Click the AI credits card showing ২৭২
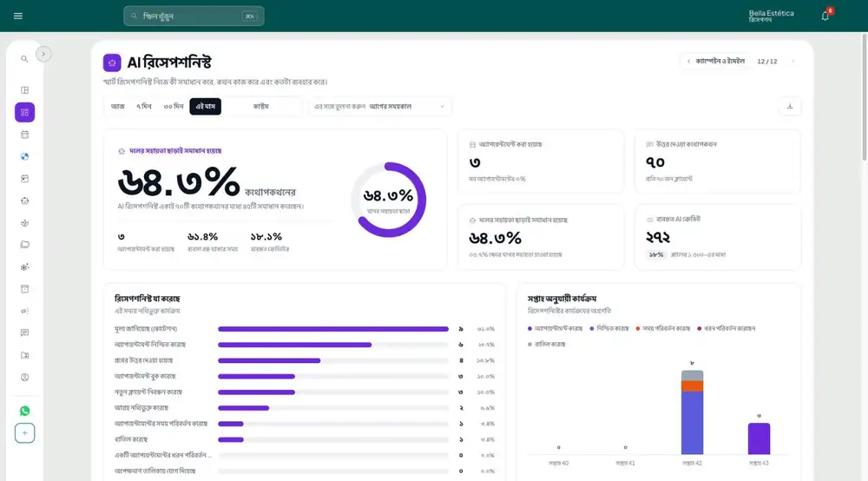Viewport: 868px width, 481px height. point(718,237)
